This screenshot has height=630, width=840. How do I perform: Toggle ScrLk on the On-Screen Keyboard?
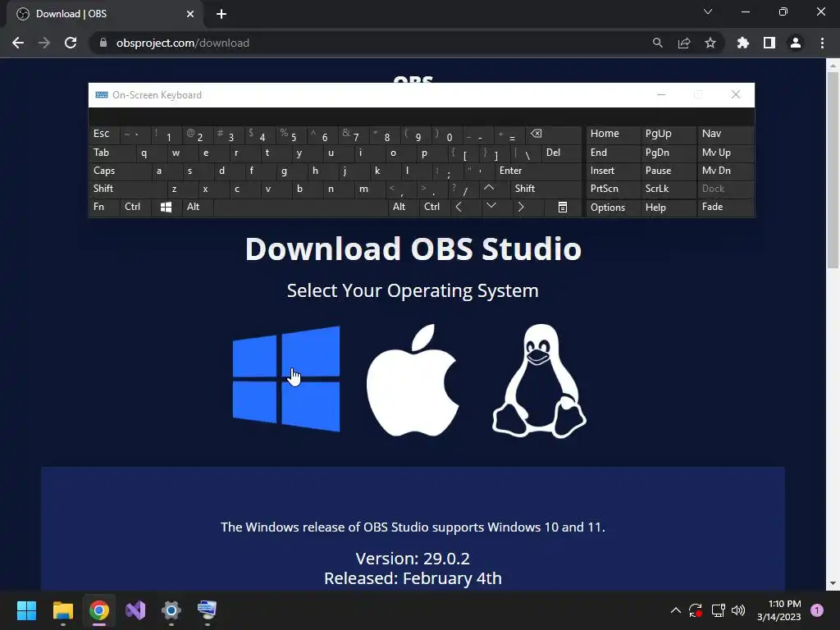click(x=668, y=189)
